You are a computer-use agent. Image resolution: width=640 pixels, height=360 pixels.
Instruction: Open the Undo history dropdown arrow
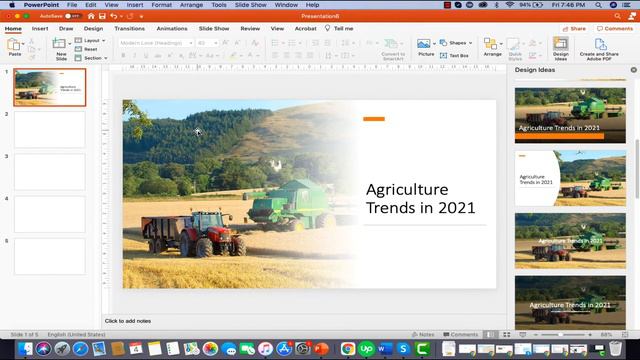pos(121,17)
